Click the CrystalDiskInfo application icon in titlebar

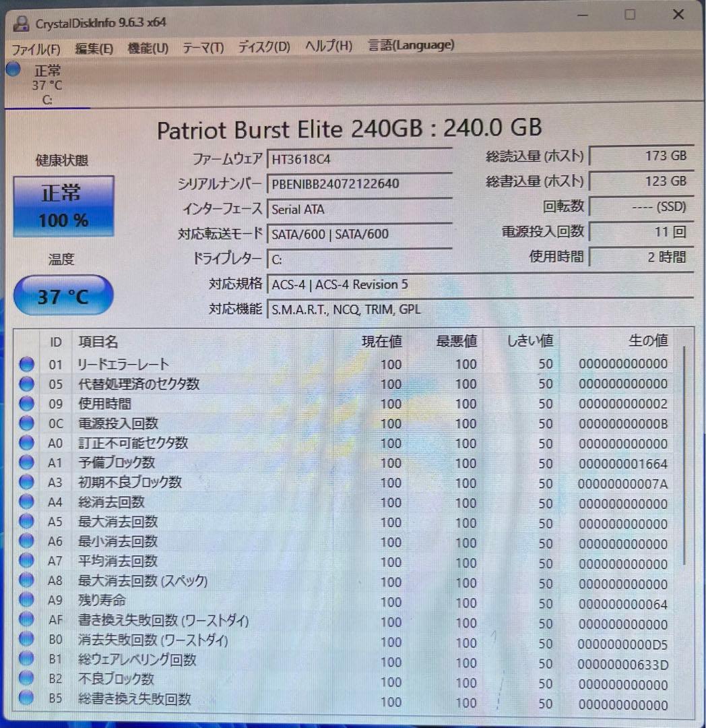(x=20, y=22)
